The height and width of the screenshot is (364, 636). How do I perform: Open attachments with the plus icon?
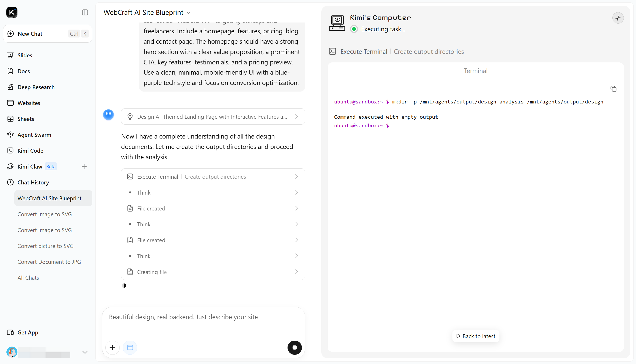point(112,347)
